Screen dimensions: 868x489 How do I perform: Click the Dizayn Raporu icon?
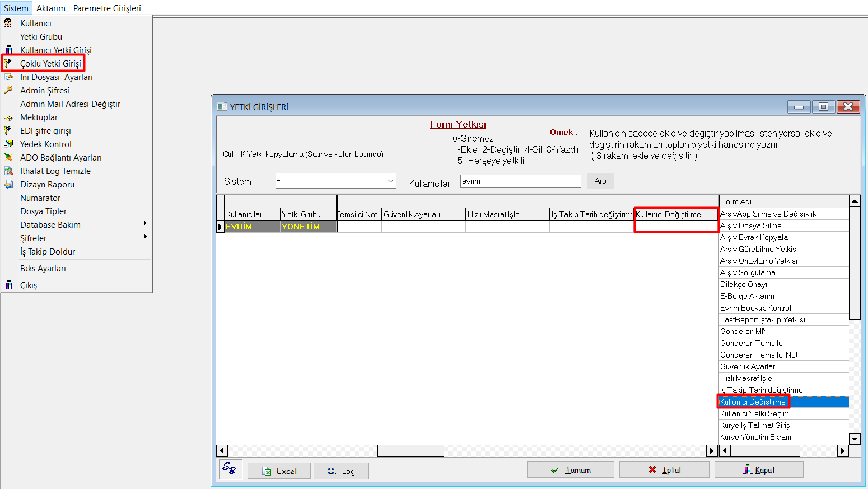(x=8, y=184)
